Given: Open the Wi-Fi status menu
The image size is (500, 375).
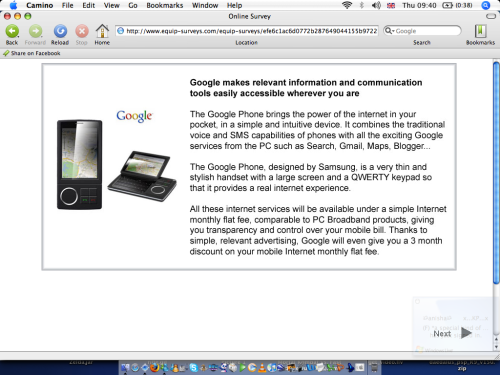Looking at the screenshot, I should pyautogui.click(x=347, y=5).
